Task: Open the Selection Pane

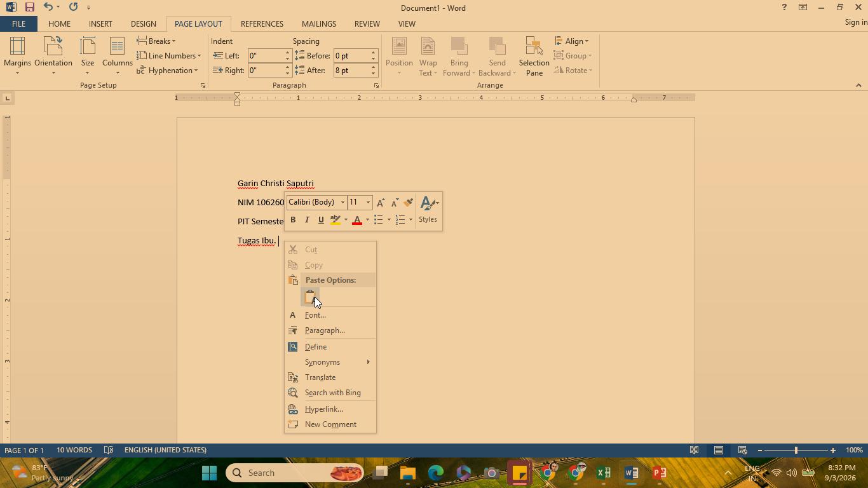Action: (x=534, y=55)
